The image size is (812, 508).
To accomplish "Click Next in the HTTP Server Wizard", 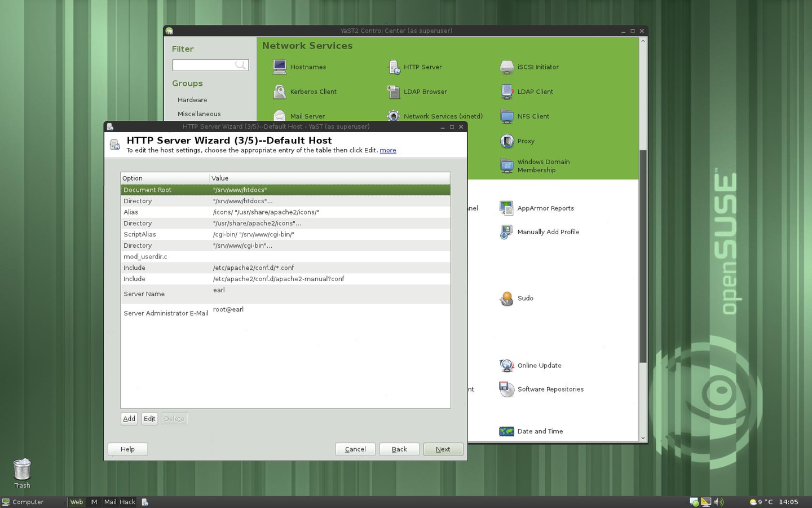I will [443, 449].
